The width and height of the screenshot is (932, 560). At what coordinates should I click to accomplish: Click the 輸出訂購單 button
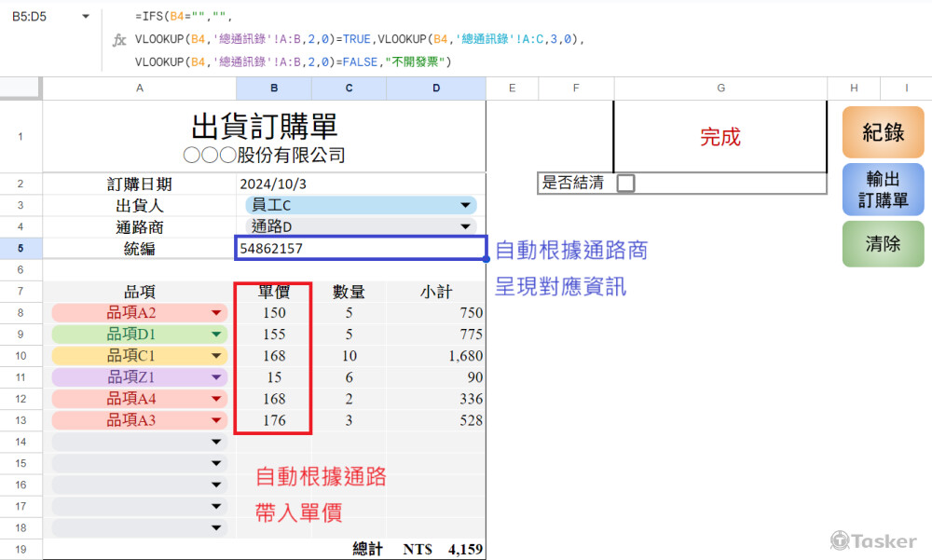[882, 189]
